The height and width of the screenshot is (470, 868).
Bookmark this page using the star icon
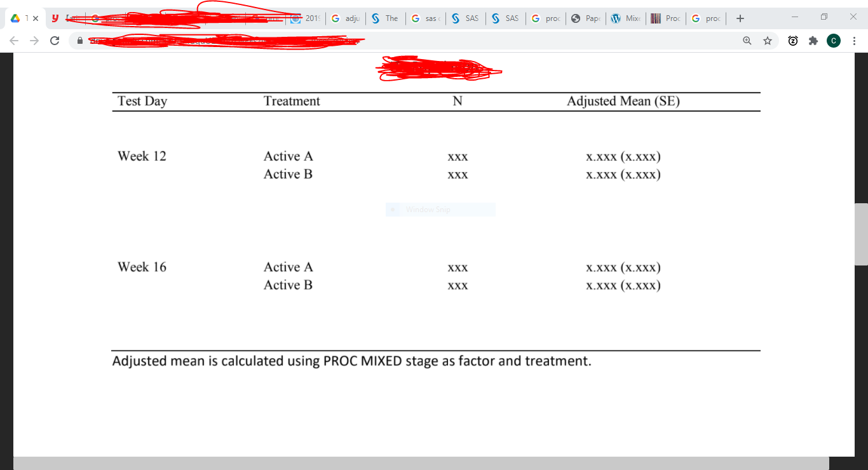point(768,40)
